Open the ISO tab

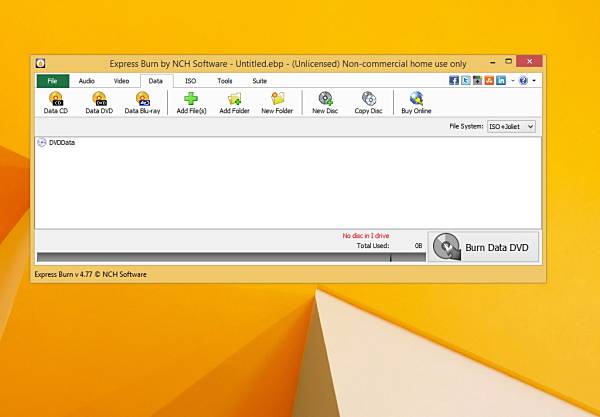pyautogui.click(x=191, y=81)
